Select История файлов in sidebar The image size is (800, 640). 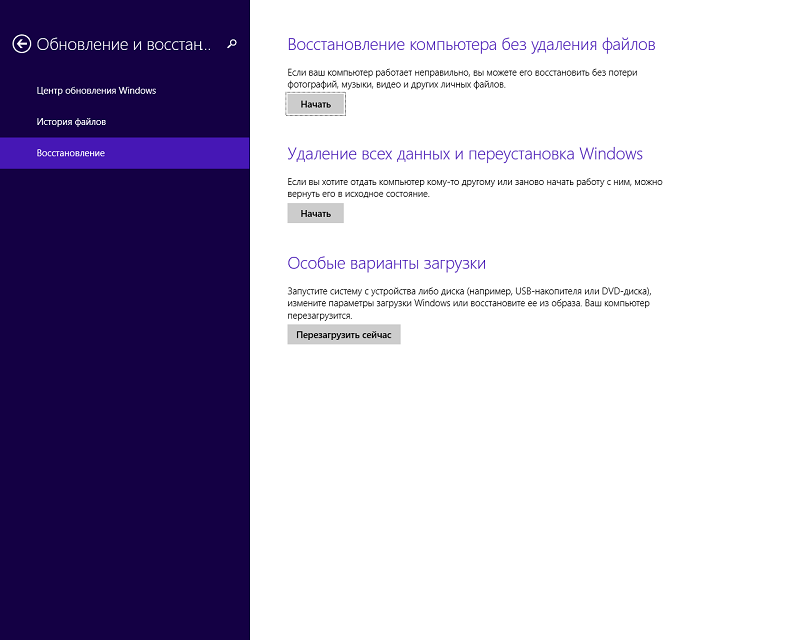(71, 122)
